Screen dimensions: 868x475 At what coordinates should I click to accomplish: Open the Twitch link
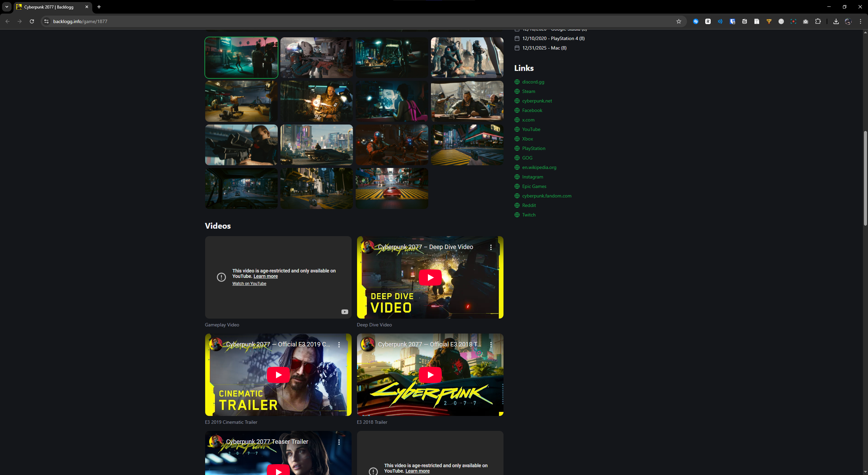click(x=529, y=215)
